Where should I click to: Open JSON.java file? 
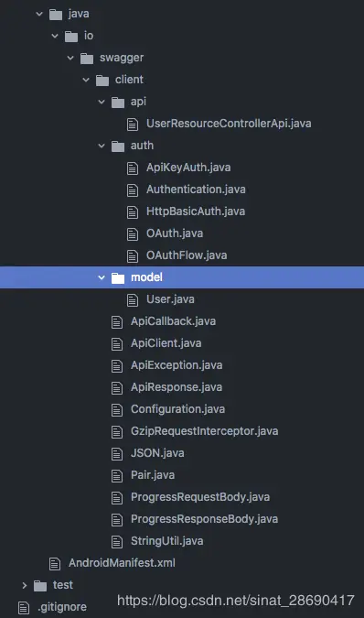(157, 453)
